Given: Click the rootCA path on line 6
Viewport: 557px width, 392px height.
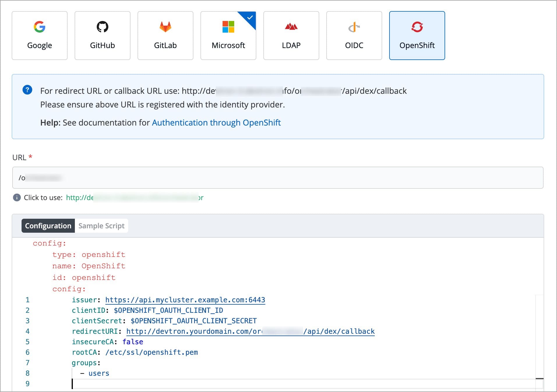Looking at the screenshot, I should point(151,352).
